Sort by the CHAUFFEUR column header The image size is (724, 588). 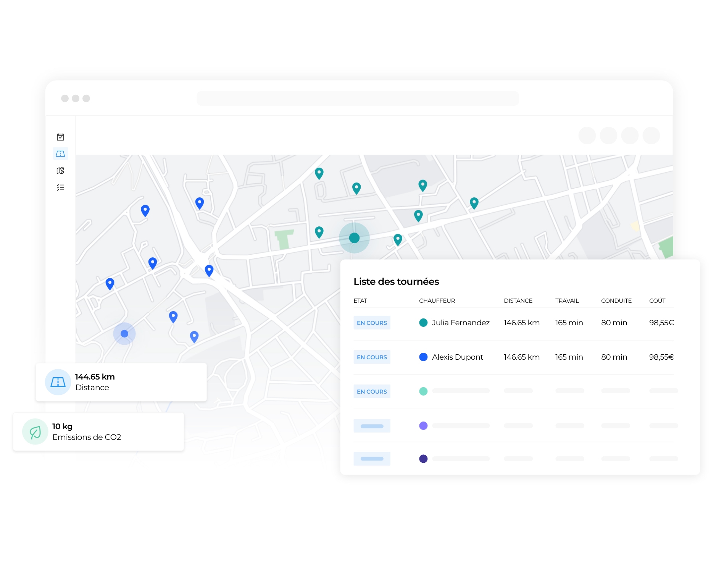(437, 301)
